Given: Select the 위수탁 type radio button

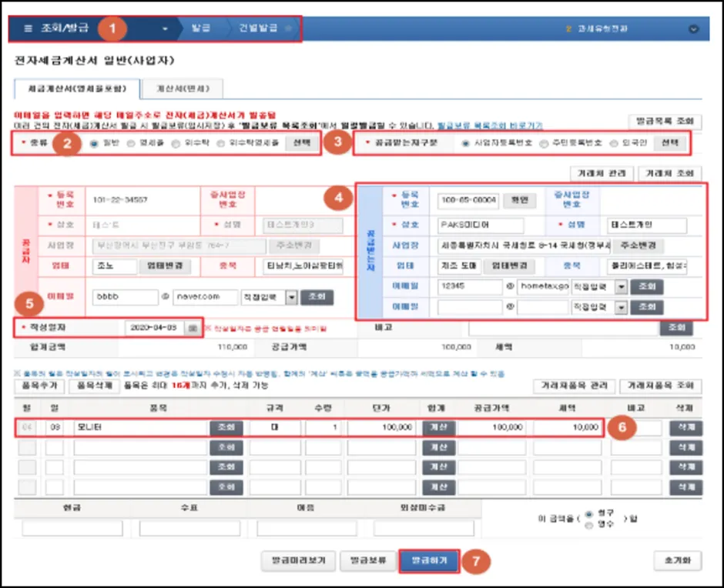Looking at the screenshot, I should coord(176,144).
